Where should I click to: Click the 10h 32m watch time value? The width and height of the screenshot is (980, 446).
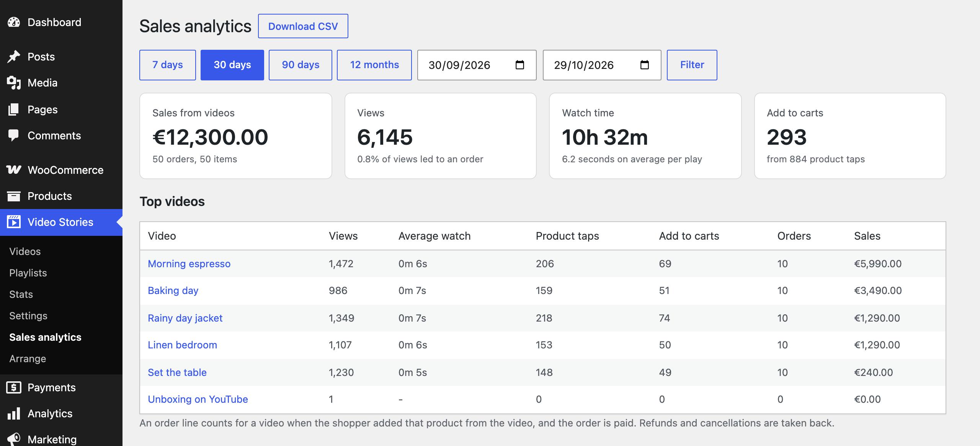coord(605,137)
